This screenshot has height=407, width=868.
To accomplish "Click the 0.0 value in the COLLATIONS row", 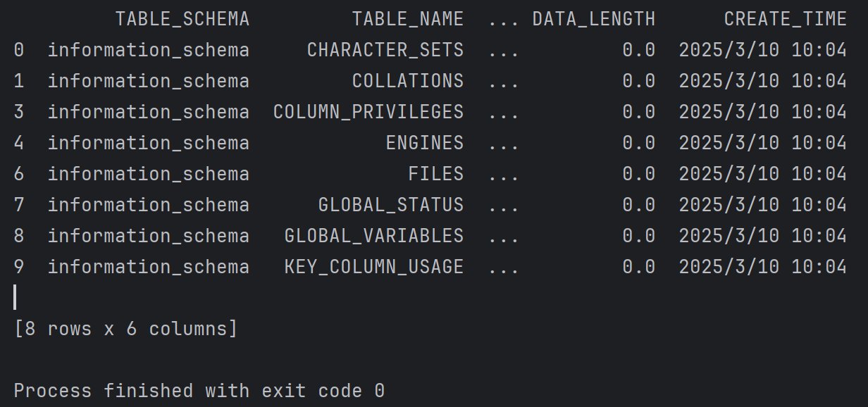I will [639, 81].
